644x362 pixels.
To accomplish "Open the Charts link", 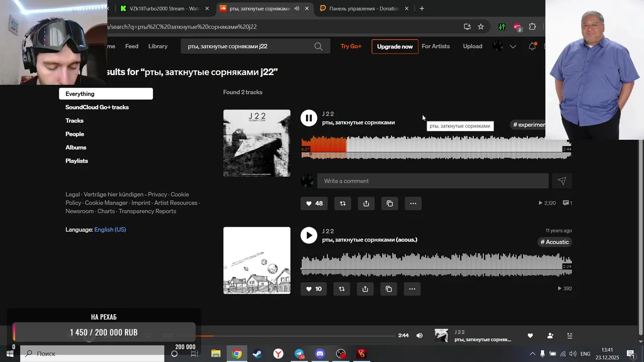I will pos(106,211).
